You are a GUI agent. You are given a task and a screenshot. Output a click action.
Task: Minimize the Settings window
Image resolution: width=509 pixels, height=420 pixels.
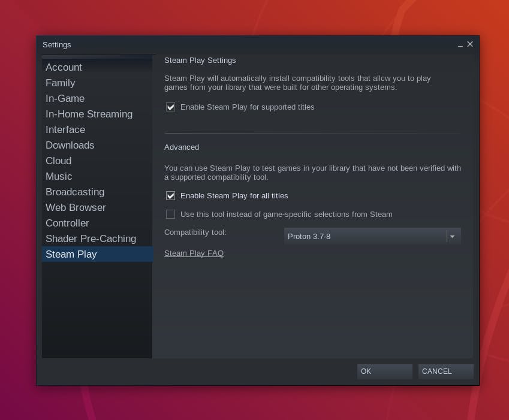click(x=460, y=46)
